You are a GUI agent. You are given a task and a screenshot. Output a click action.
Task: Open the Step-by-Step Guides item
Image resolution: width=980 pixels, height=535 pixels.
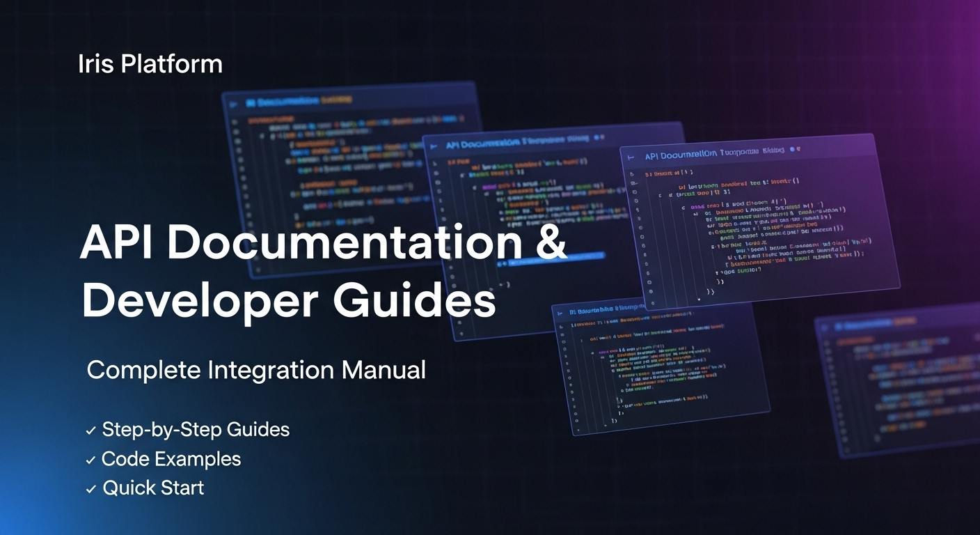pyautogui.click(x=196, y=430)
